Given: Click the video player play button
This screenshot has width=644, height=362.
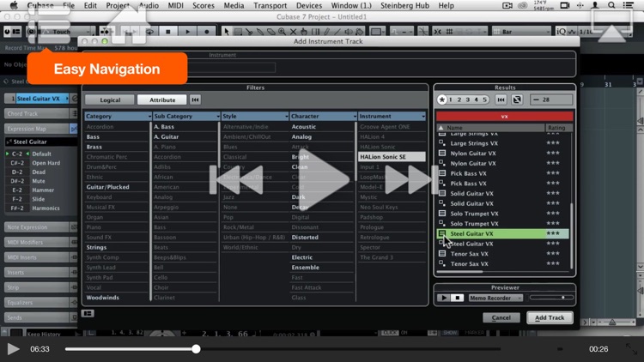Looking at the screenshot, I should [13, 349].
